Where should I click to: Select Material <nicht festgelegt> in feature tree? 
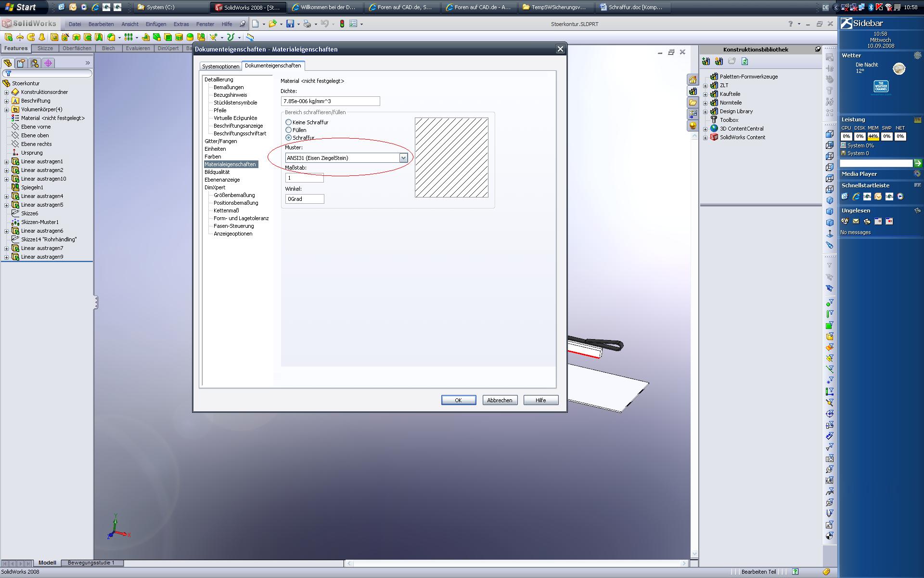pos(52,118)
